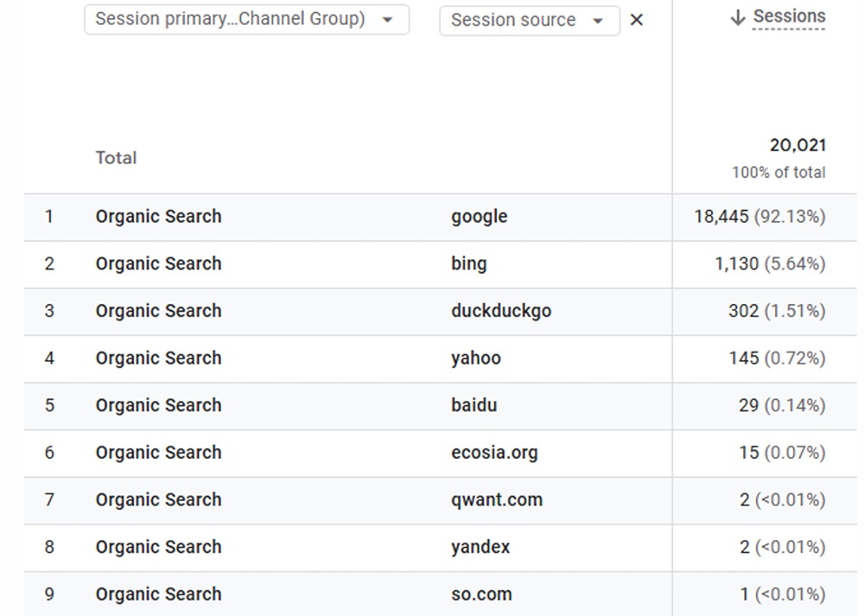
Task: Sort by the Sessions column header
Action: coord(789,16)
